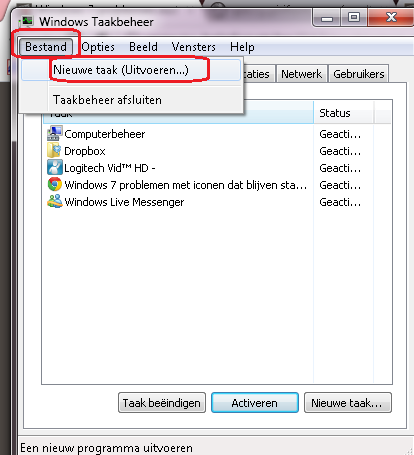Open the Vensters menu
Screen dimensions: 414x455
[194, 47]
